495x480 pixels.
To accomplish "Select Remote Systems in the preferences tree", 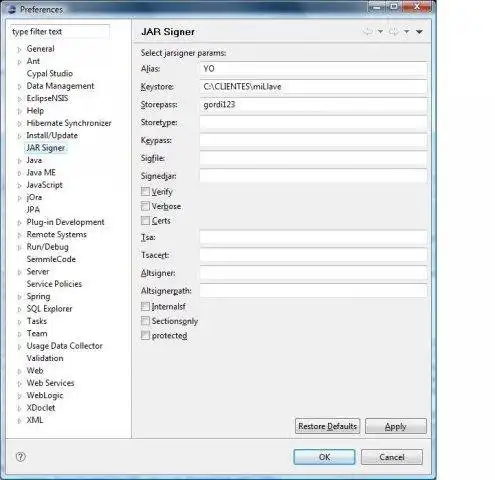I will 56,234.
